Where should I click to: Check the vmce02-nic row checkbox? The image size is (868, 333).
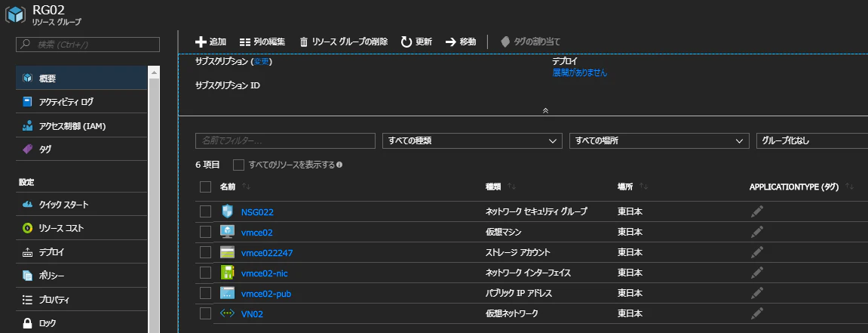(x=205, y=273)
